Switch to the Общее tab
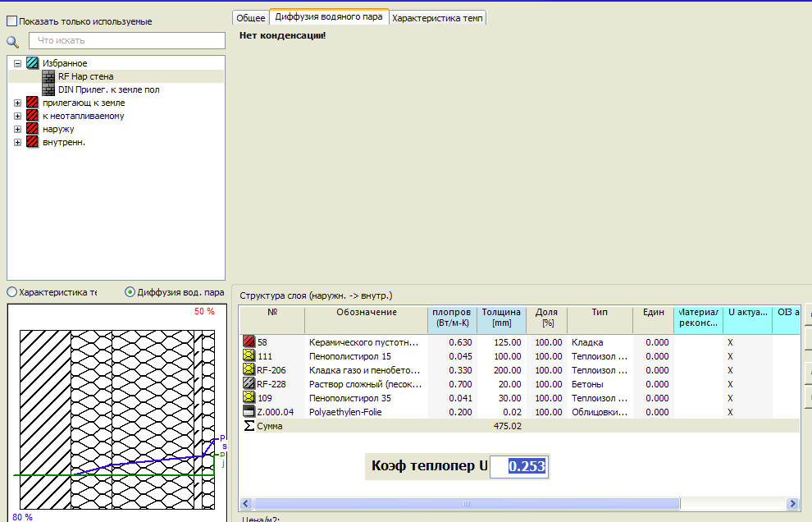This screenshot has width=812, height=522. (250, 17)
